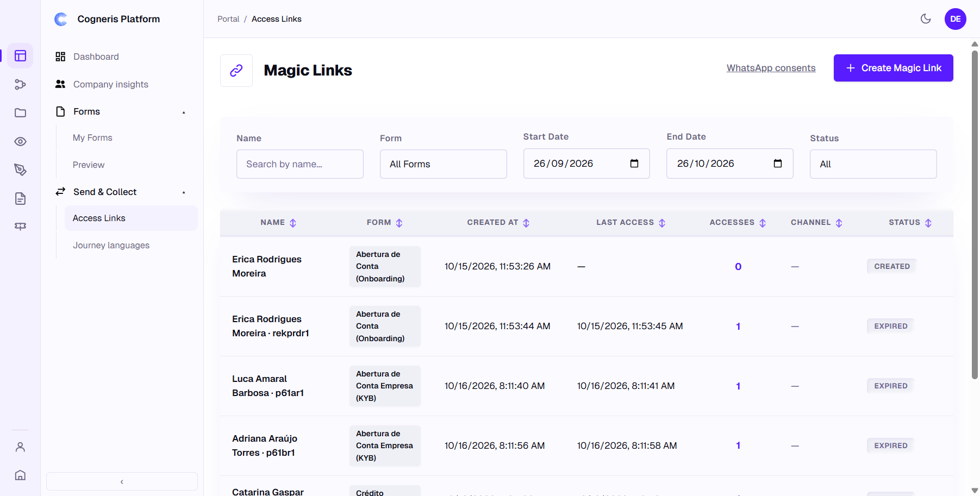Viewport: 980px width, 496px height.
Task: Click 'Erica Rodrigues Moreira · rekprdr1' name
Action: (x=271, y=326)
